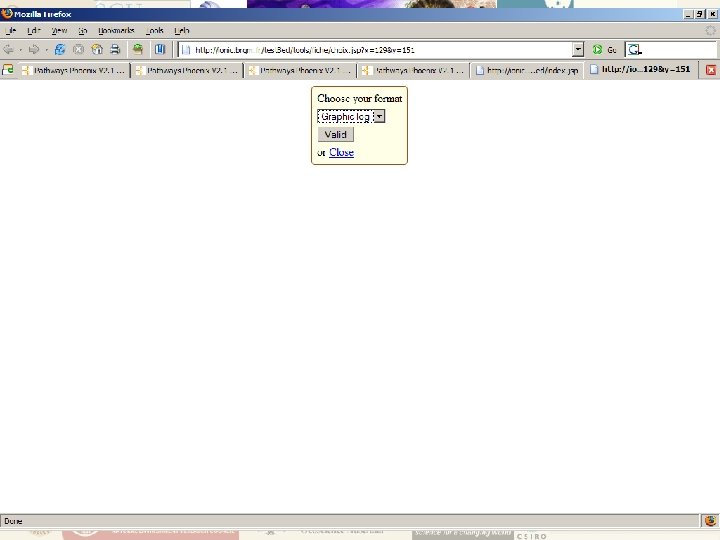Open the File menu

10,31
